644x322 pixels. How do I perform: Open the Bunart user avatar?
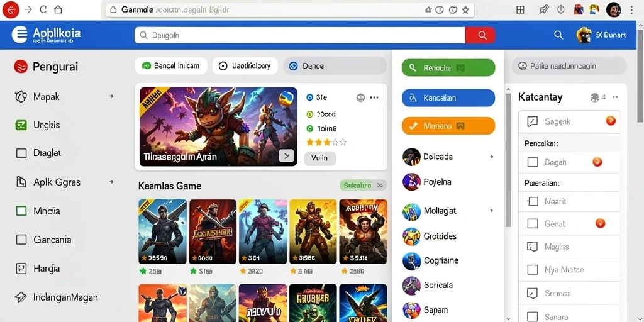tap(584, 35)
